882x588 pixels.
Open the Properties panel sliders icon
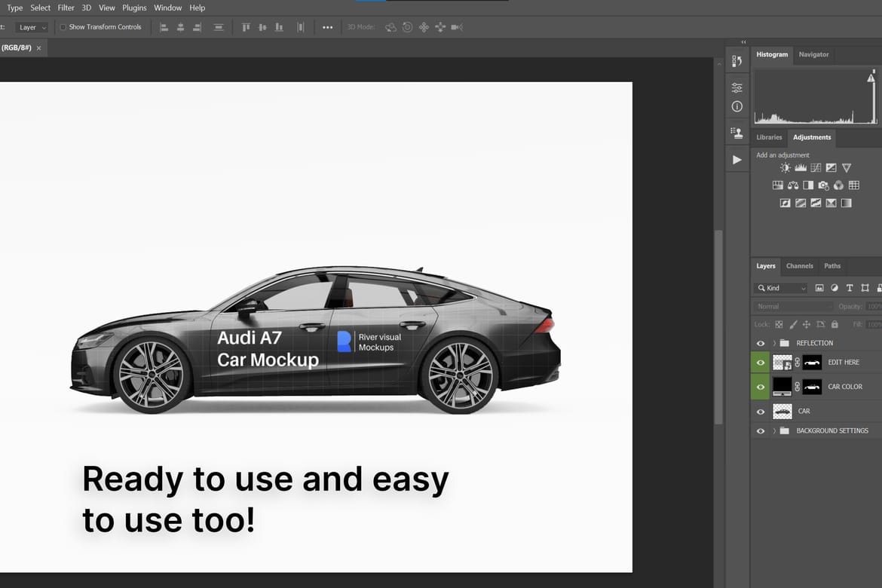pos(737,87)
